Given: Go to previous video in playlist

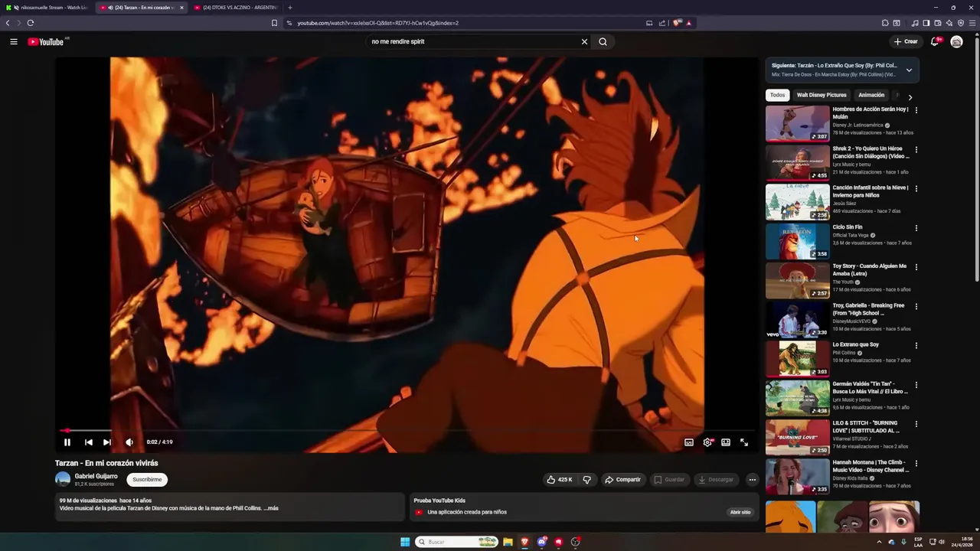Looking at the screenshot, I should [x=89, y=442].
